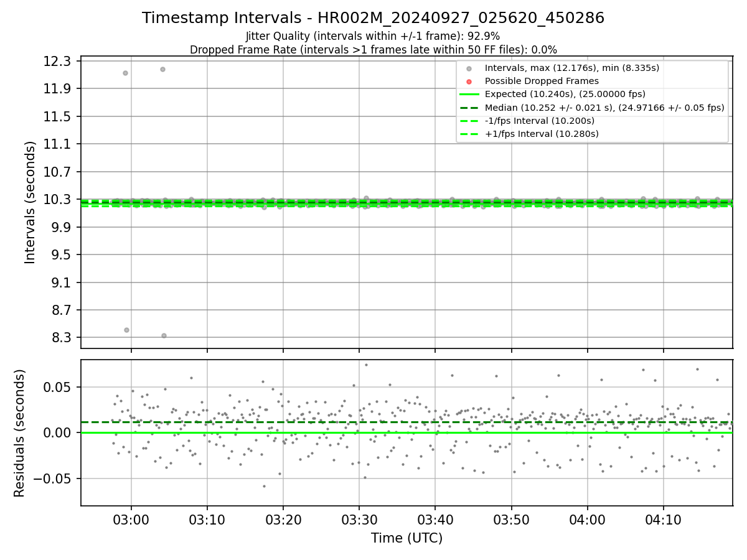Click the legend entry 'Intervals, max (12.176s), min (8.335s)'
This screenshot has height=560, width=747.
tap(572, 68)
